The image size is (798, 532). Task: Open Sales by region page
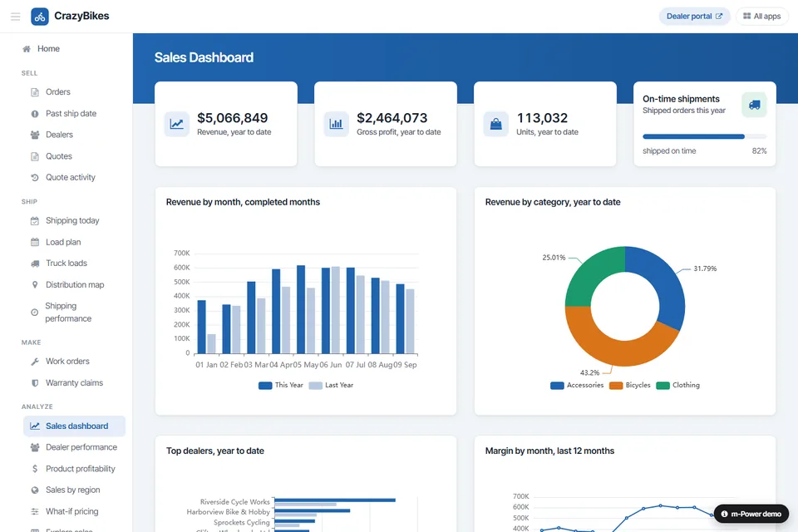point(74,490)
